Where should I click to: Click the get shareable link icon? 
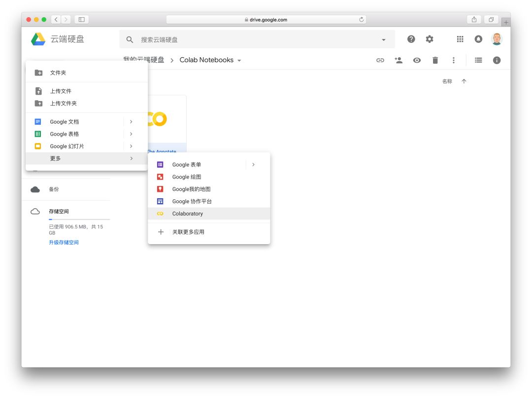coord(380,61)
